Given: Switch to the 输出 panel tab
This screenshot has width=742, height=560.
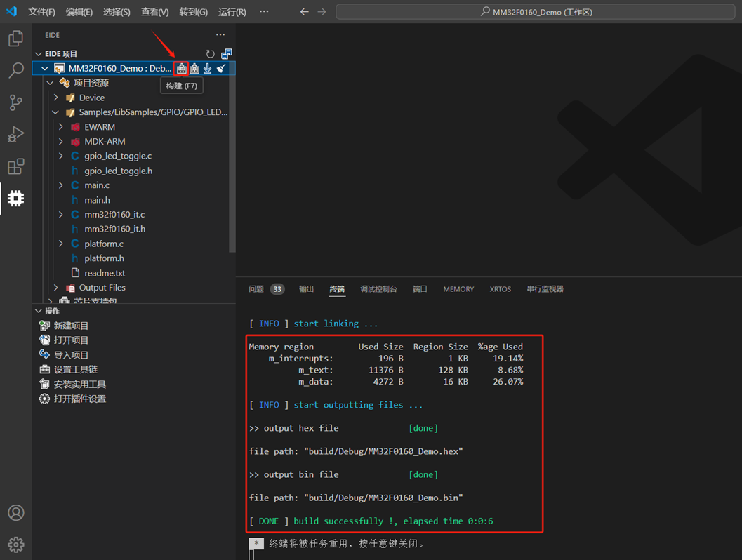Looking at the screenshot, I should 307,289.
